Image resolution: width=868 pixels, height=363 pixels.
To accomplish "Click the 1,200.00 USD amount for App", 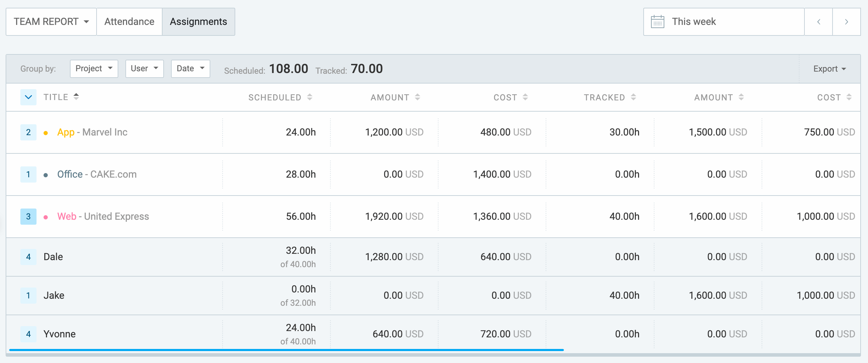I will click(x=394, y=132).
